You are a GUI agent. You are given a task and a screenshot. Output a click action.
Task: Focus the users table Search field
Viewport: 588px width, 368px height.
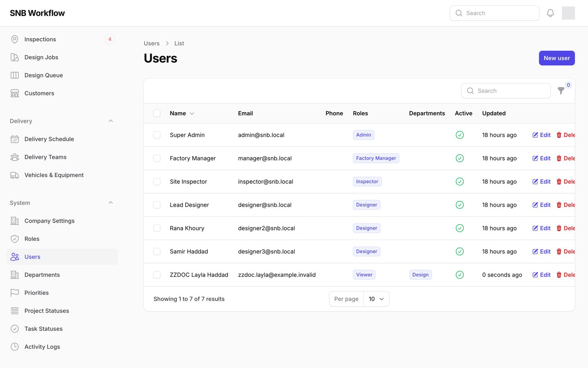(506, 91)
